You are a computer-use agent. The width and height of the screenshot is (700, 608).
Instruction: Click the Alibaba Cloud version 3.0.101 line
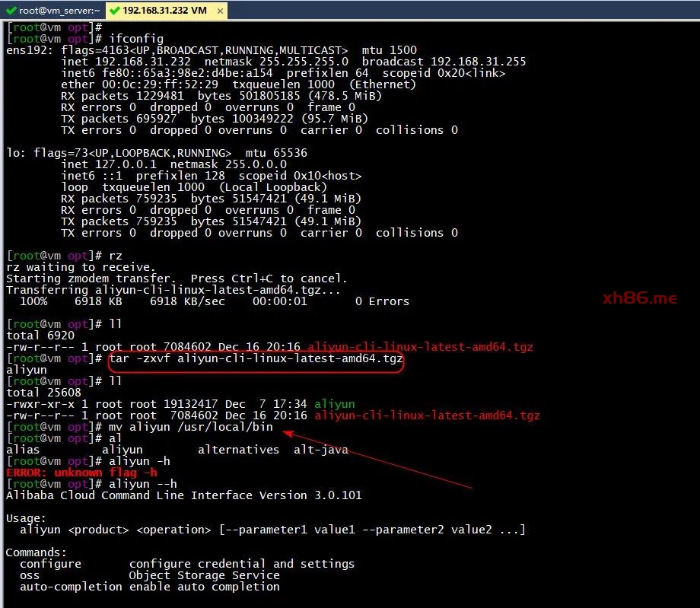pos(183,495)
